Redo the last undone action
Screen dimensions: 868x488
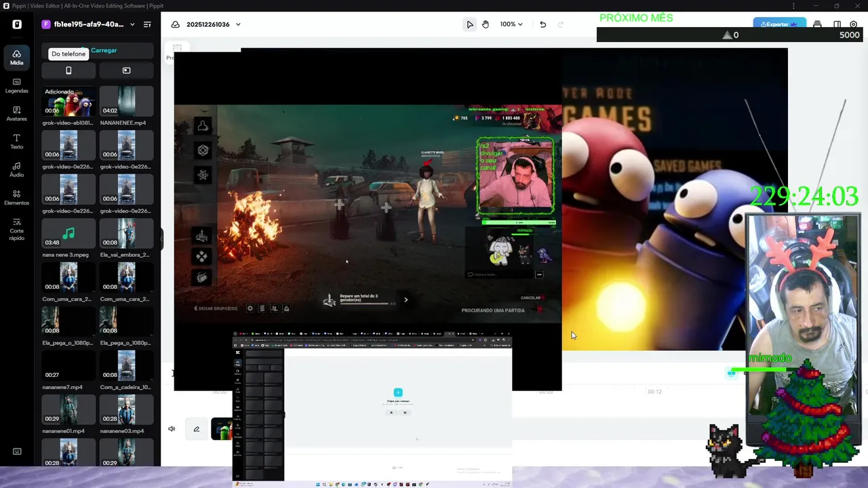[560, 24]
